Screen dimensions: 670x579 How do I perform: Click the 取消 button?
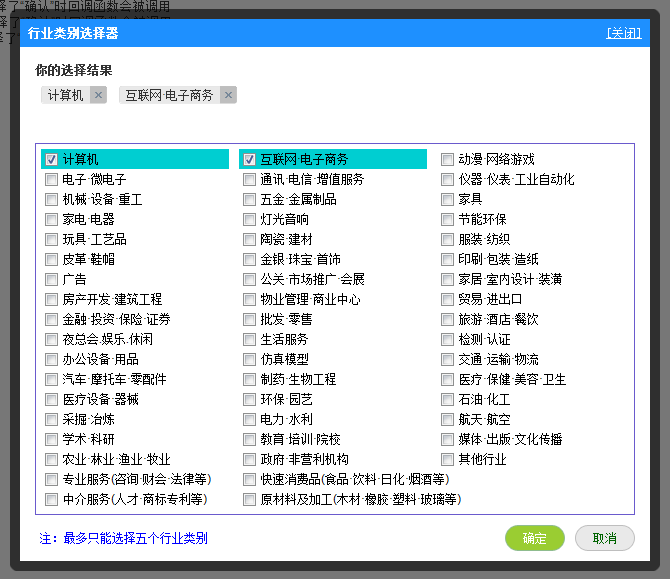[x=605, y=538]
